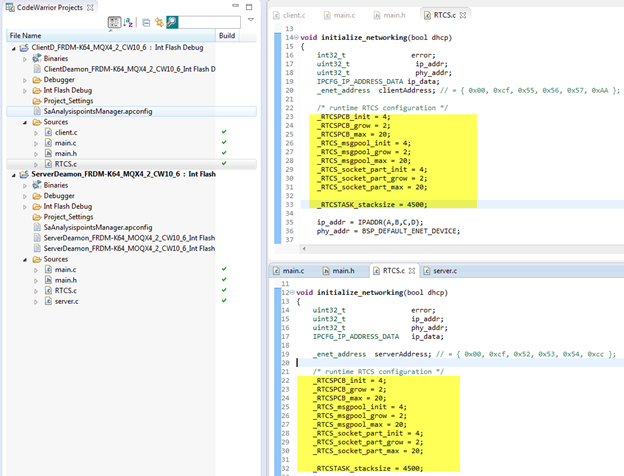Open the projects view menu dropdown arrow

251,20
